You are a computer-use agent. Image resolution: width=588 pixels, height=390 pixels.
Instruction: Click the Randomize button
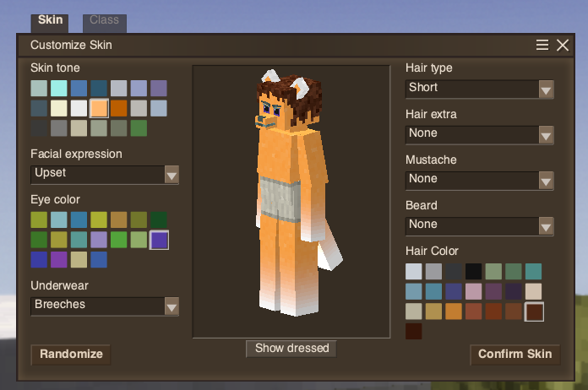[x=71, y=355]
